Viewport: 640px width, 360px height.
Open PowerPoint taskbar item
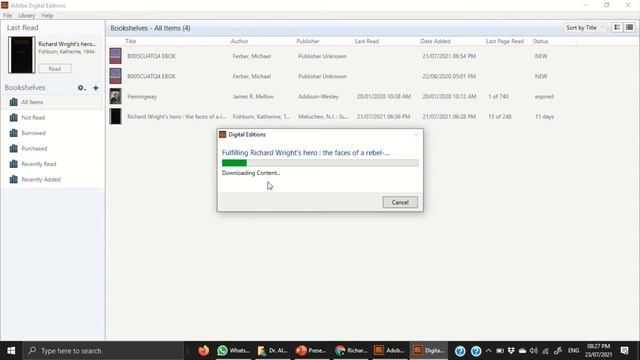(311, 351)
